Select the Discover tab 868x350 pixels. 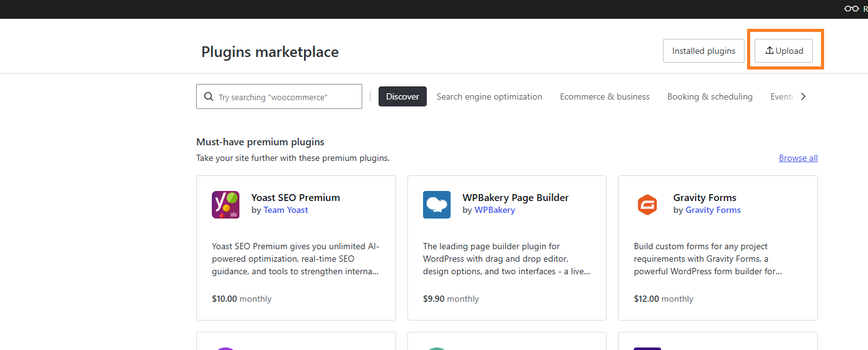point(402,96)
